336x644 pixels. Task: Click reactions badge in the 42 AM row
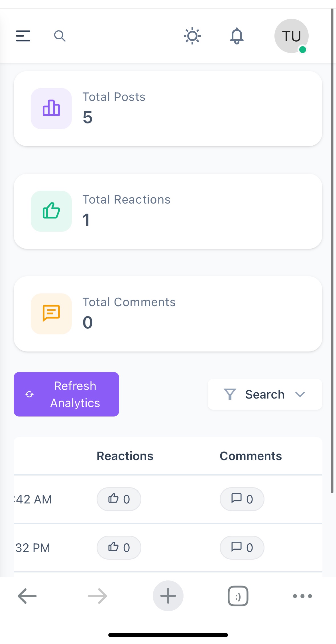click(119, 499)
